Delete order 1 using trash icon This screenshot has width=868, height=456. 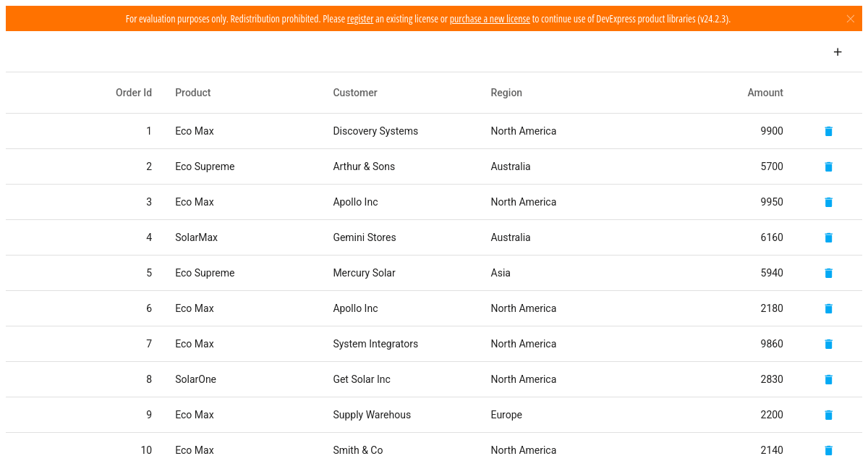tap(829, 131)
